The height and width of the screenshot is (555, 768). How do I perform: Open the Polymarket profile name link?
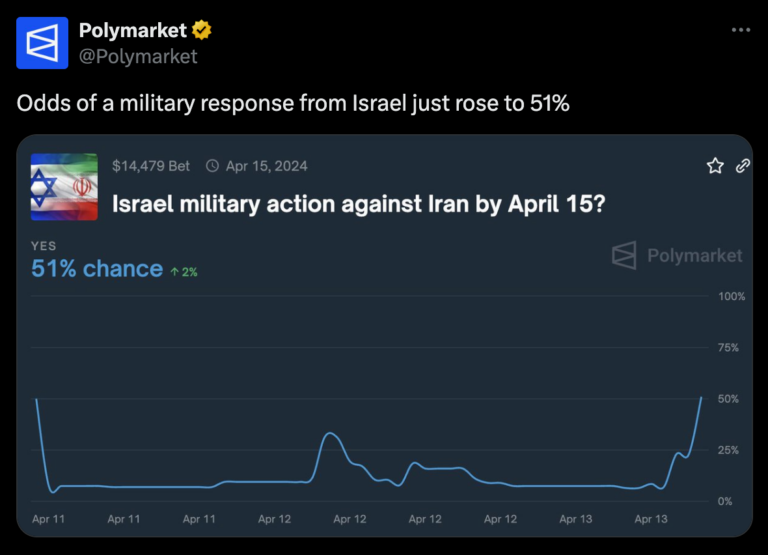132,31
